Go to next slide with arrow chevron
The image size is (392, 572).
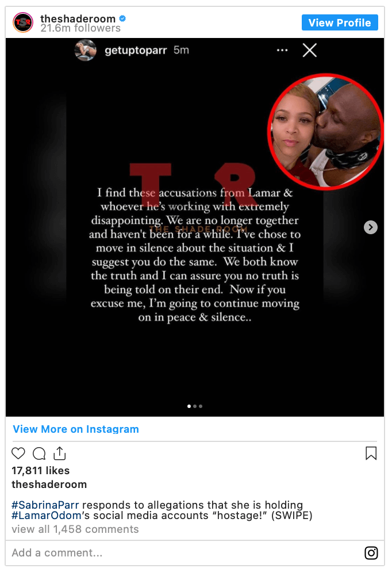point(371,227)
